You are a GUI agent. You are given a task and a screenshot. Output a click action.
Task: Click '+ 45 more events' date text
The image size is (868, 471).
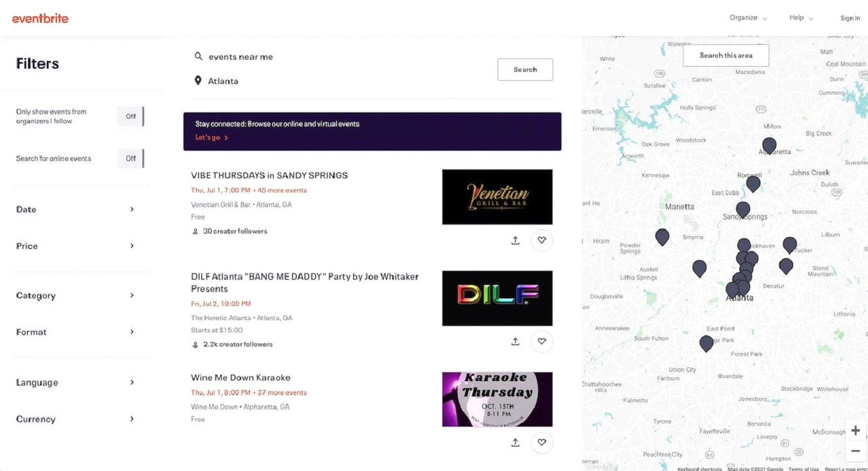pyautogui.click(x=280, y=191)
